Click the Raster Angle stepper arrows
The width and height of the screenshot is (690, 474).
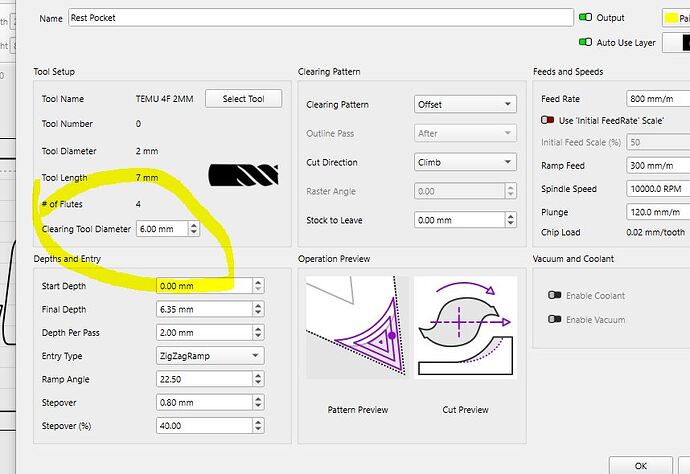coord(510,191)
